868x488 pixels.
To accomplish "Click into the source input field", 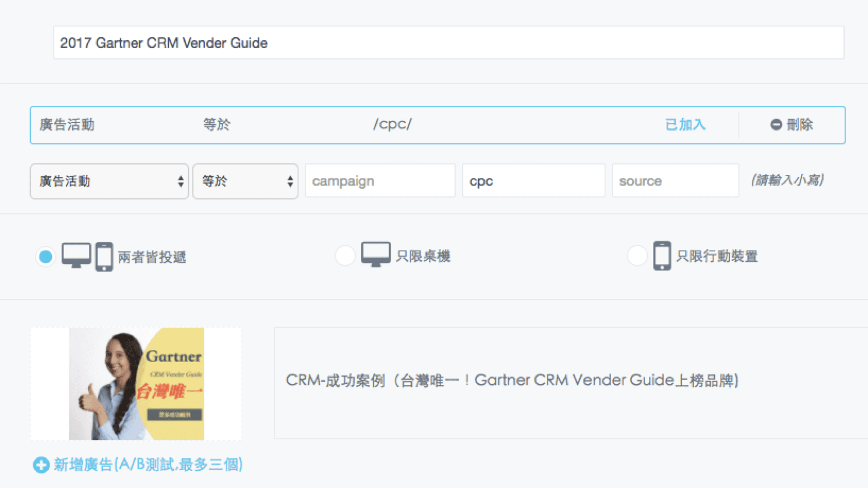I will (x=675, y=181).
